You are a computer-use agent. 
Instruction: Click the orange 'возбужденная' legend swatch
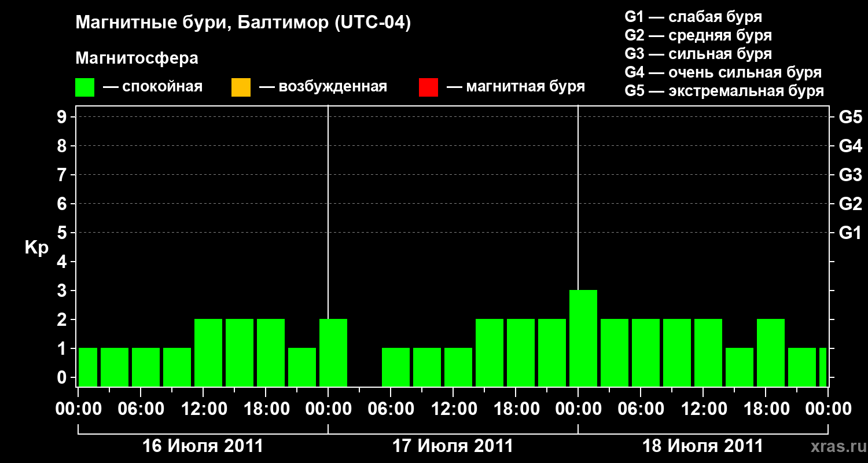point(241,87)
